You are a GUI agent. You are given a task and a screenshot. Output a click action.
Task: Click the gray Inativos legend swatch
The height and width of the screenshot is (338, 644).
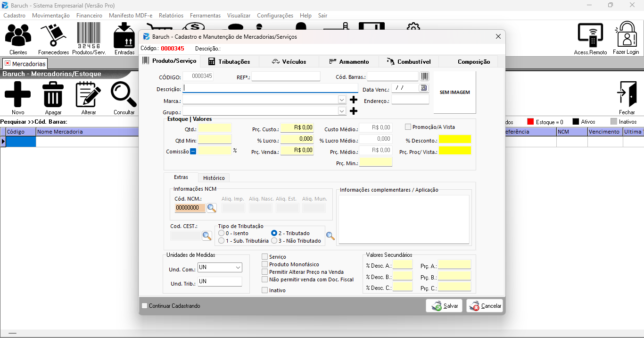[x=614, y=122]
